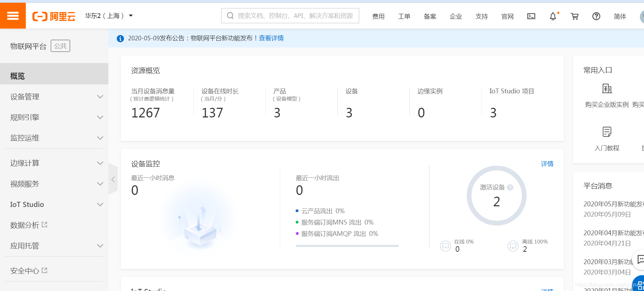Click the 购买企业版实例 icon
Viewport: 644px width, 291px height.
pyautogui.click(x=607, y=89)
